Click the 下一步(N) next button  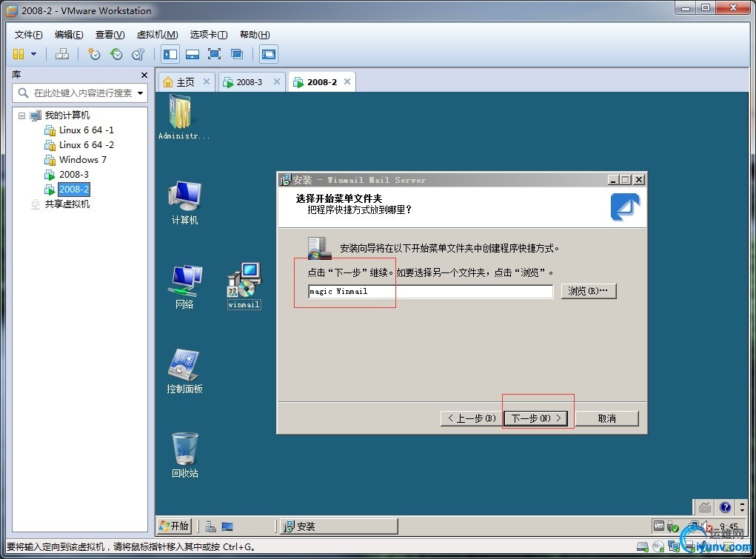point(535,418)
